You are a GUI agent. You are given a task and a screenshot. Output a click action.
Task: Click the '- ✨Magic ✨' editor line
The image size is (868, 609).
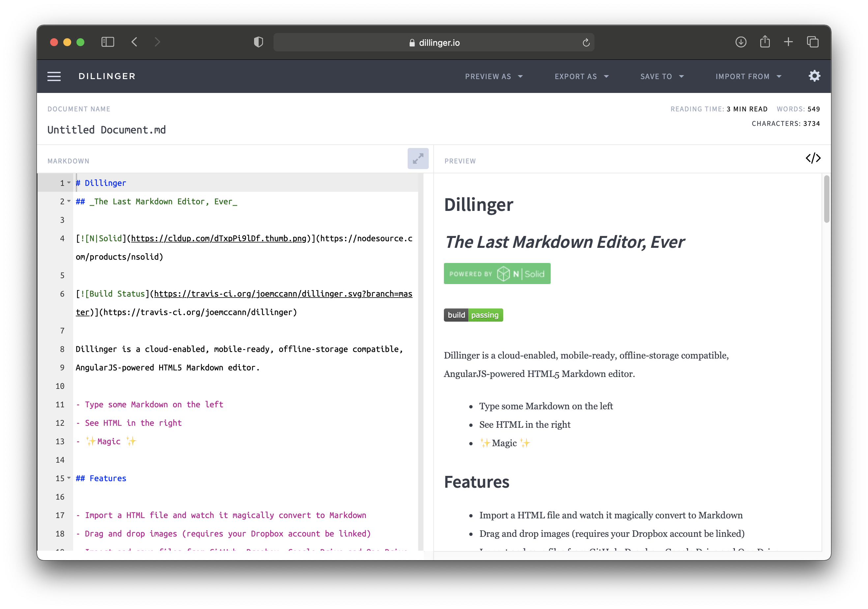click(106, 441)
